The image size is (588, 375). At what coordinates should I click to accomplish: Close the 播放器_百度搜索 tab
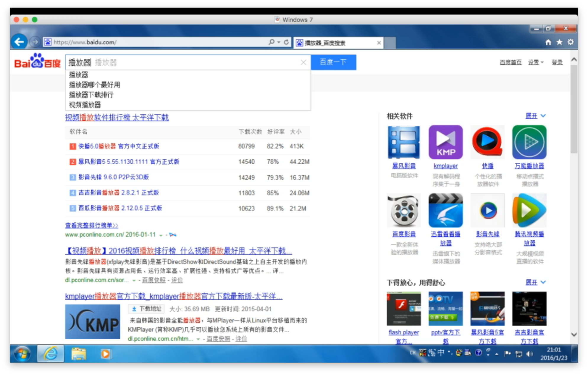[x=379, y=43]
